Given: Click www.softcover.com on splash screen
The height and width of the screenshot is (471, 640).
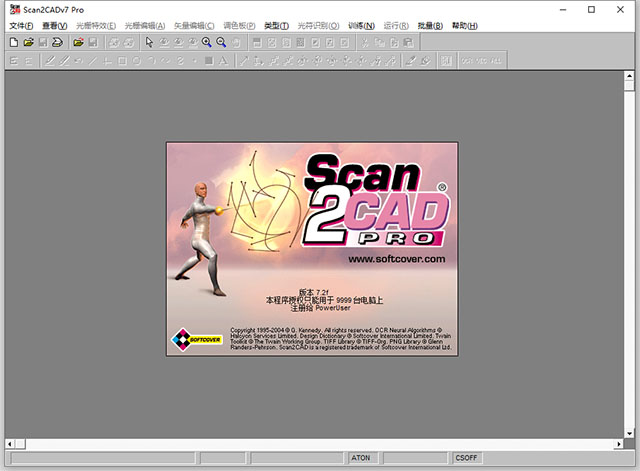Looking at the screenshot, I should point(395,259).
